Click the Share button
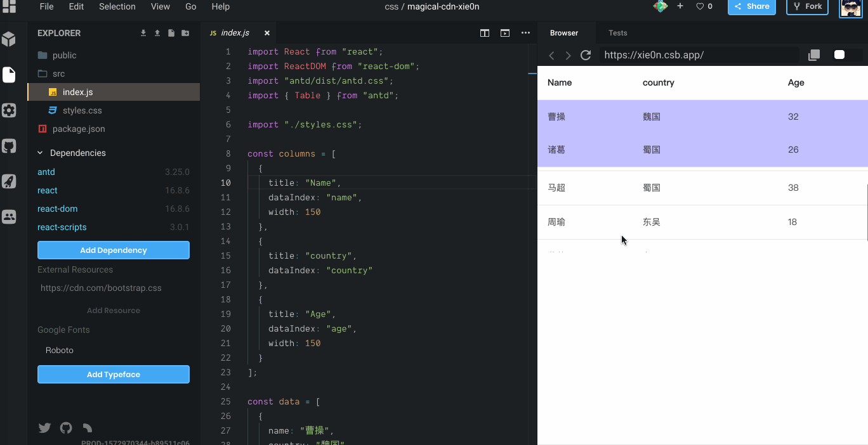Screen dimensions: 868x445 click(x=751, y=6)
